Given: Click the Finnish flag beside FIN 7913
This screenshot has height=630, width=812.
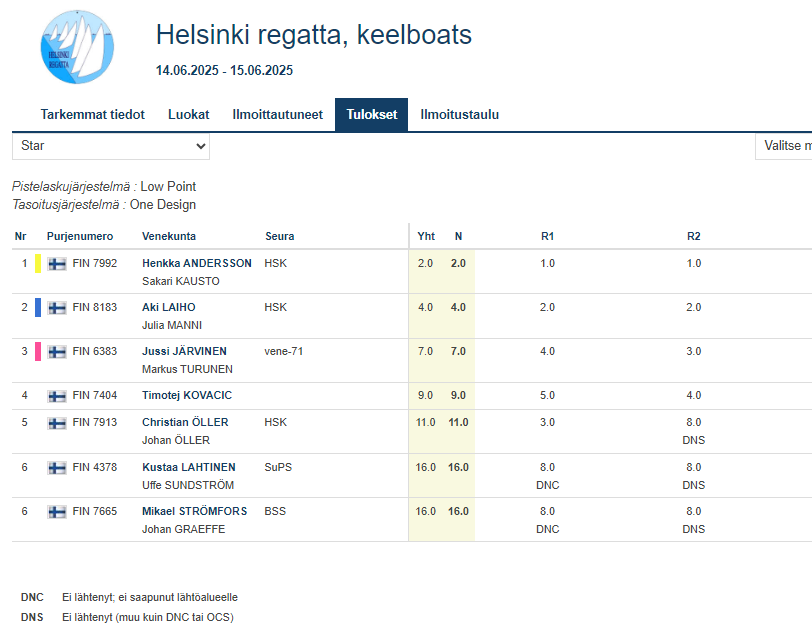Looking at the screenshot, I should coord(57,423).
